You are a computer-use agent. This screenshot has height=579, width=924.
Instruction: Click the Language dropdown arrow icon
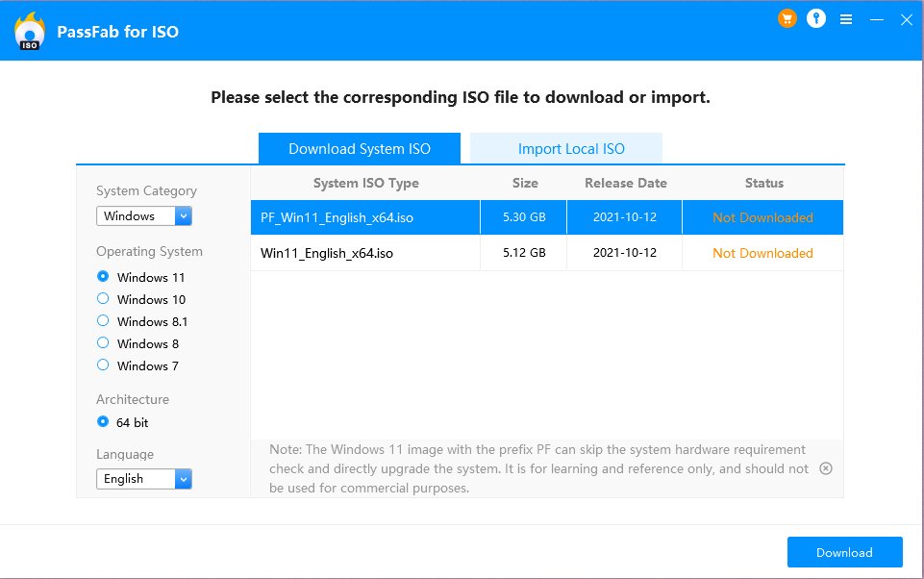click(182, 478)
